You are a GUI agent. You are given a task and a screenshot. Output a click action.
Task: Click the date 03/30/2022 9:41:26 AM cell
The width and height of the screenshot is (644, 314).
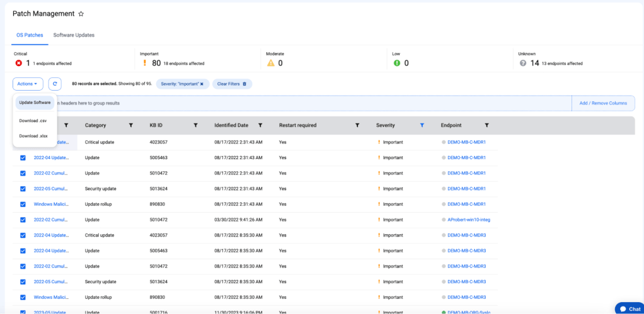pos(238,220)
